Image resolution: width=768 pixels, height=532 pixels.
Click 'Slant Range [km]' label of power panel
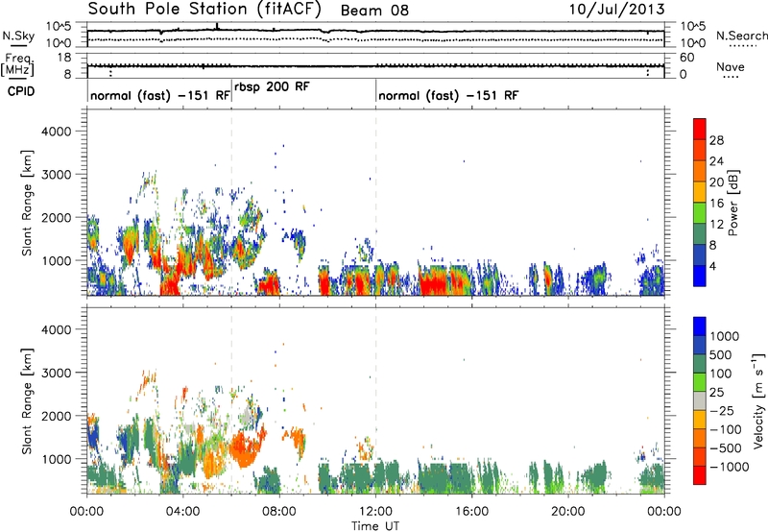click(27, 203)
